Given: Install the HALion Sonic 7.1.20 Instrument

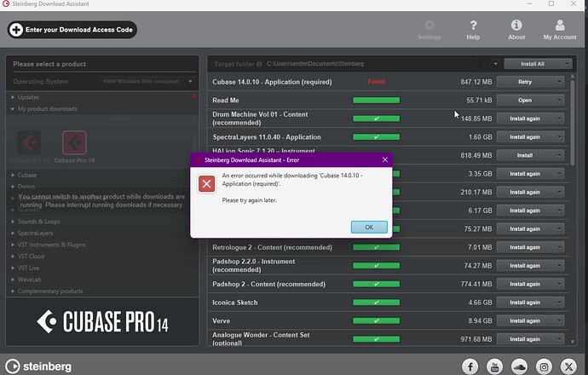Looking at the screenshot, I should 525,155.
